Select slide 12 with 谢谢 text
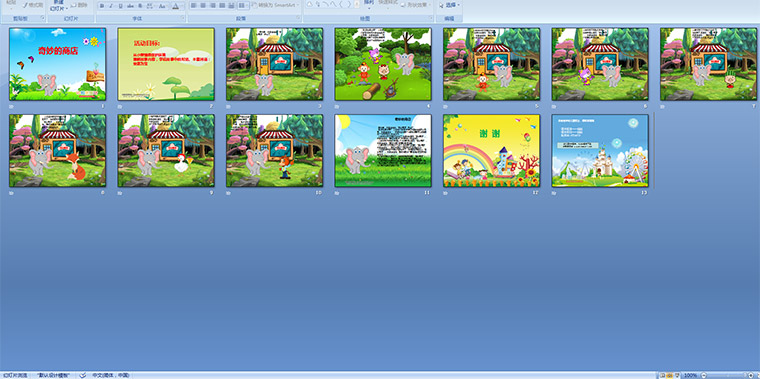760x379 pixels. pyautogui.click(x=491, y=151)
